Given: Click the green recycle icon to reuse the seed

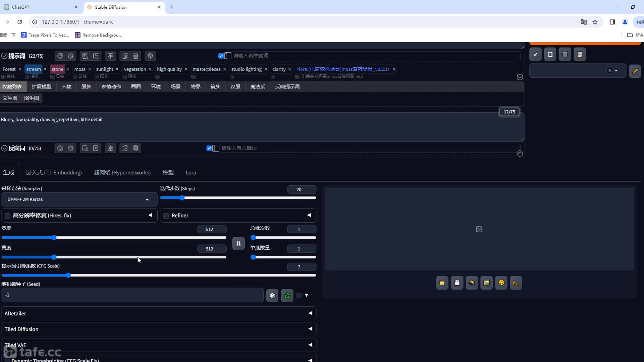Looking at the screenshot, I should 287,295.
